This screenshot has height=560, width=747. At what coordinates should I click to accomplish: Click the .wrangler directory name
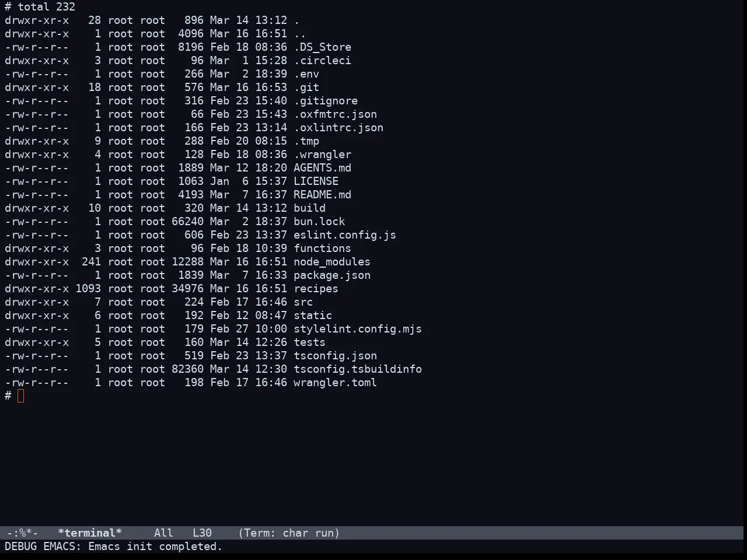(322, 155)
